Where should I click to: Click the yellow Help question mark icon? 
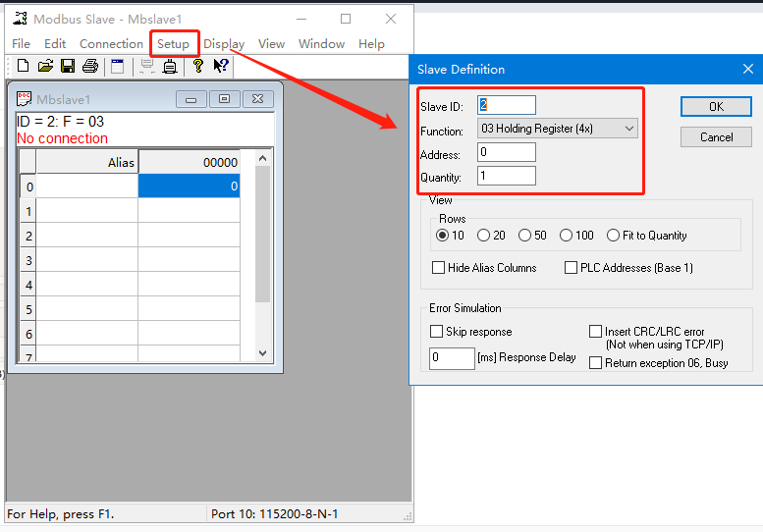click(x=197, y=66)
